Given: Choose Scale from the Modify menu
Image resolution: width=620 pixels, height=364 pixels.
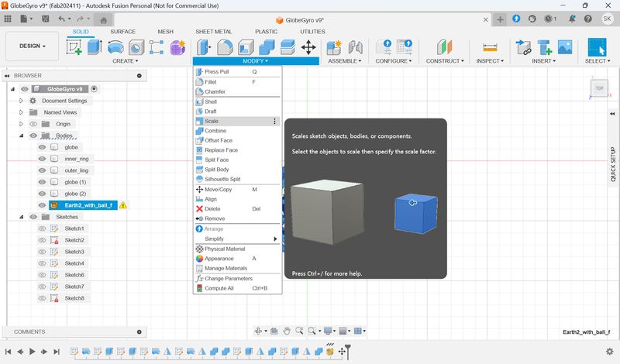Looking at the screenshot, I should (237, 121).
